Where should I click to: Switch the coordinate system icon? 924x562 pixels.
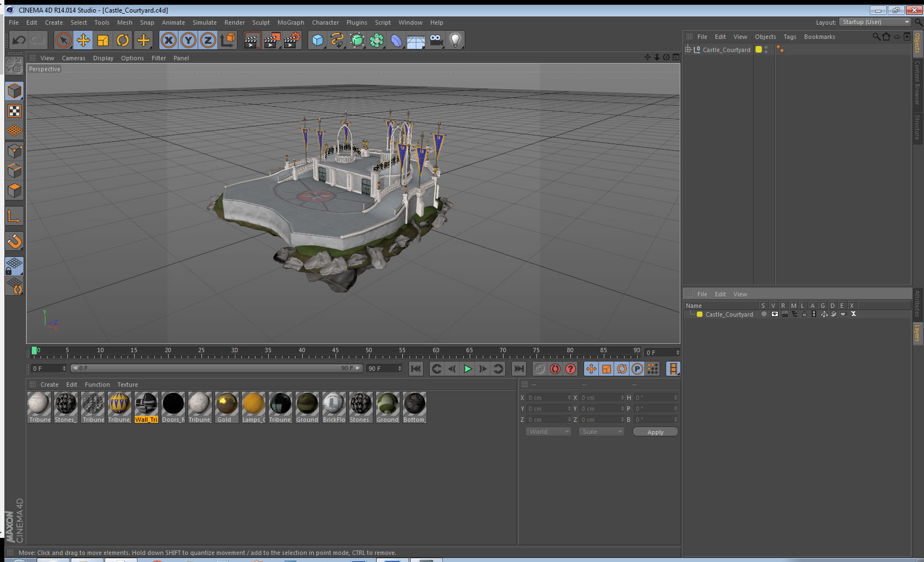[x=228, y=40]
